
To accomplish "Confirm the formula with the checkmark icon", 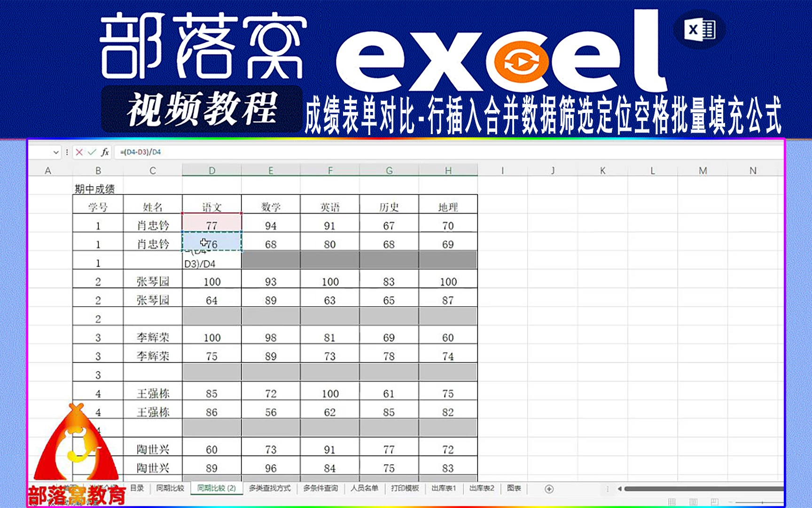I will pos(92,152).
